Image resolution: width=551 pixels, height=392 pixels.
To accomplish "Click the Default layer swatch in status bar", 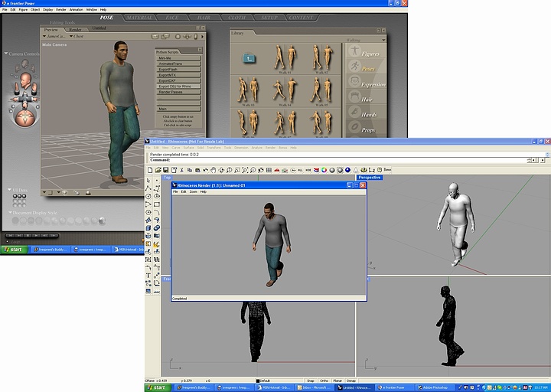I will (x=258, y=381).
